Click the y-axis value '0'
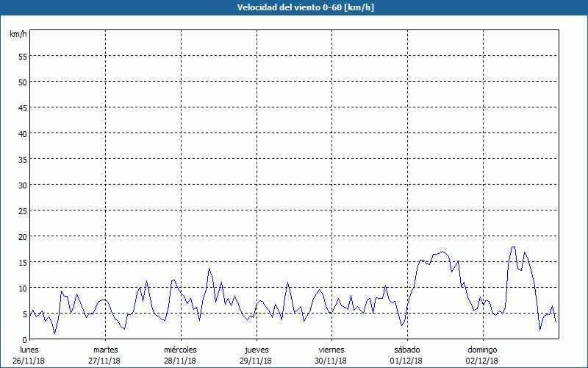The image size is (588, 368). 25,340
